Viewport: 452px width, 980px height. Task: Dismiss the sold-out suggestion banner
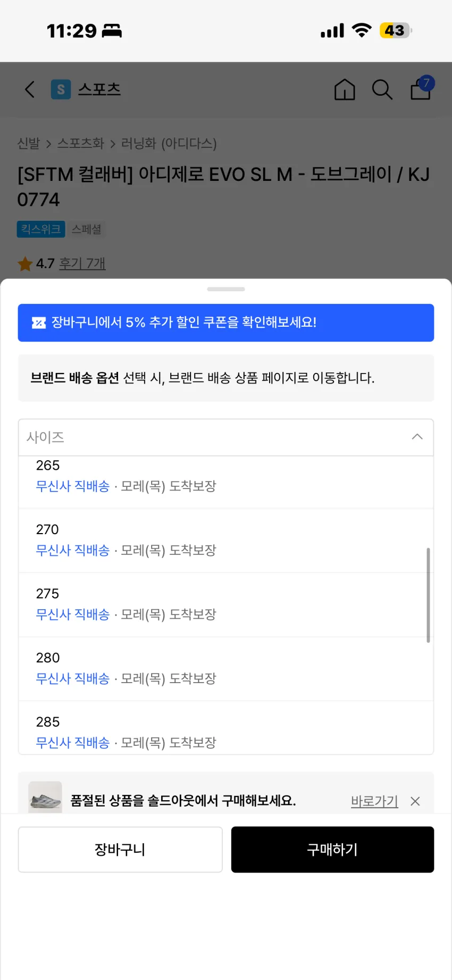(415, 801)
